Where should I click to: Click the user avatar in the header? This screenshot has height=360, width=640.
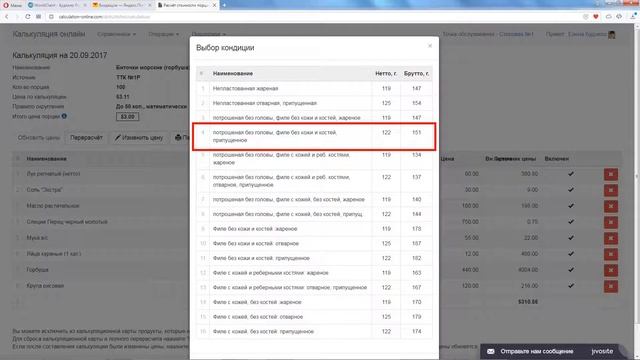pos(611,34)
